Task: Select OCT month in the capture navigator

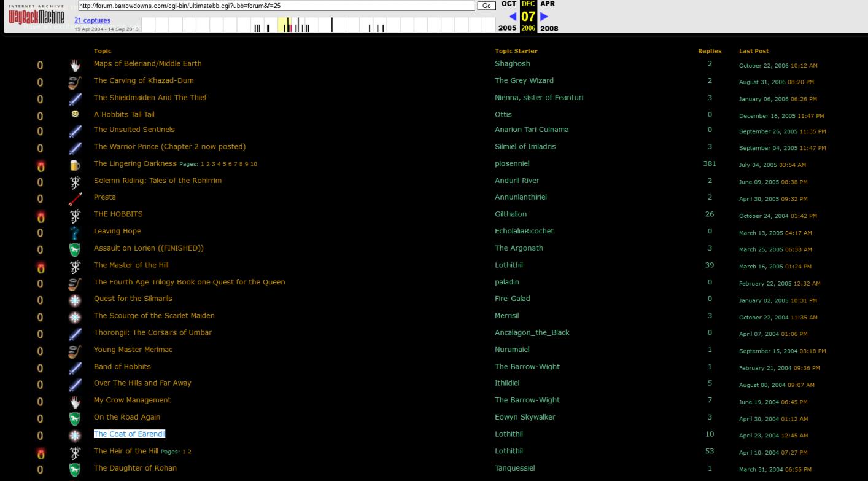Action: pos(508,4)
